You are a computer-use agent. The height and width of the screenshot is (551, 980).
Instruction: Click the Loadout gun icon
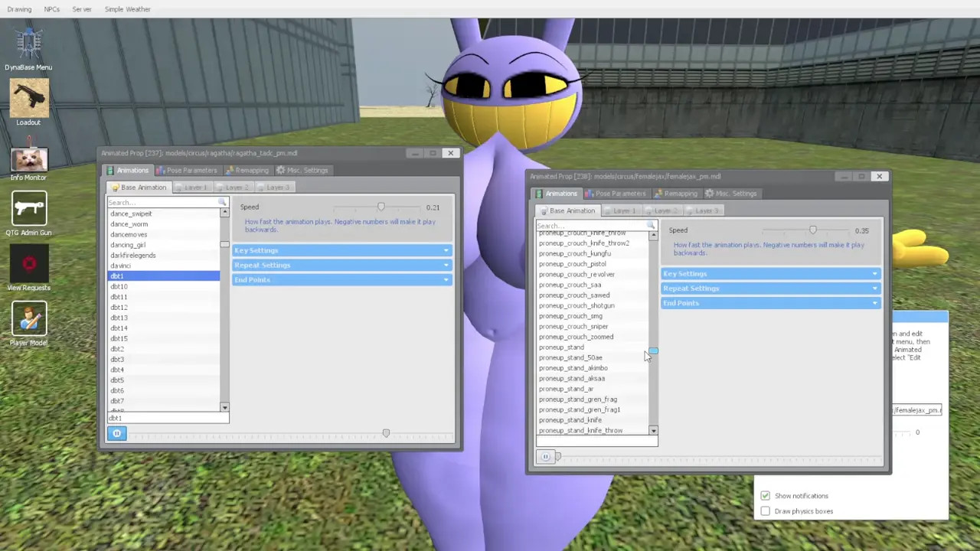[28, 98]
